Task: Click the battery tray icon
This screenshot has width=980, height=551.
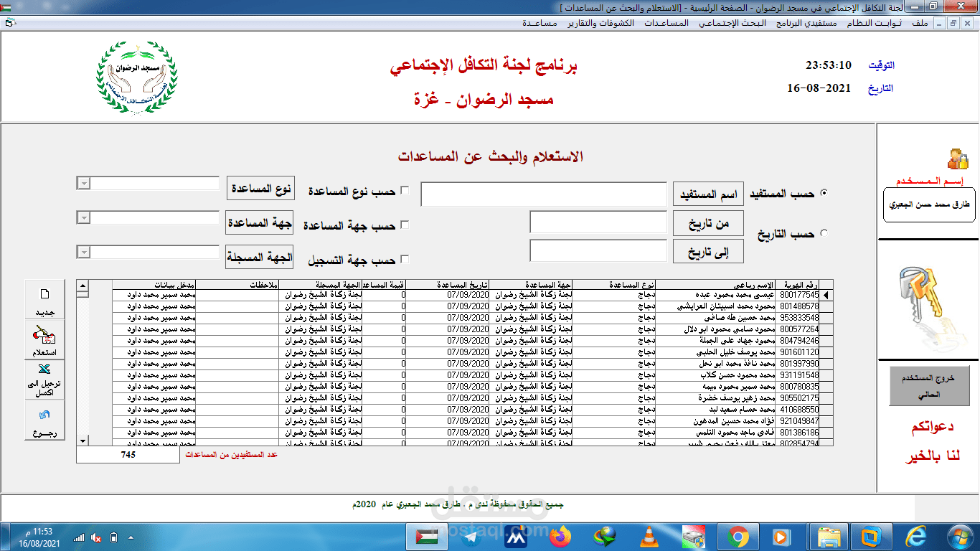Action: [x=113, y=537]
